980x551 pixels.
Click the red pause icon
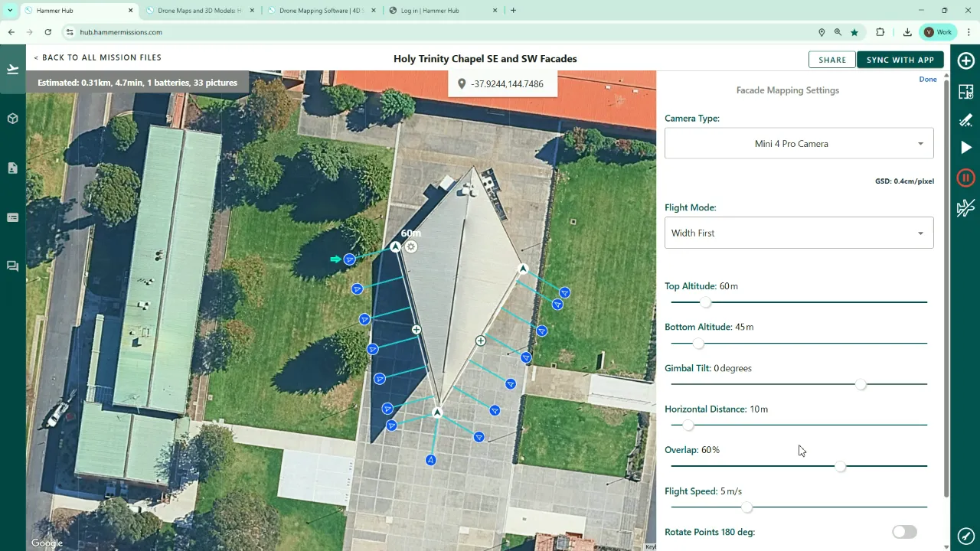click(965, 178)
